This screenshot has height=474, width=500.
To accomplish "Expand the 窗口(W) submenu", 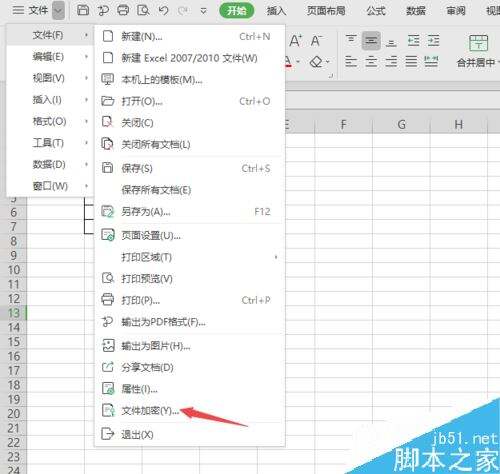I will tap(50, 186).
